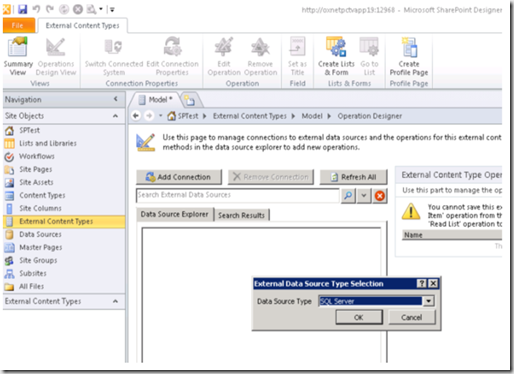Open Content Types in navigation

64,195
